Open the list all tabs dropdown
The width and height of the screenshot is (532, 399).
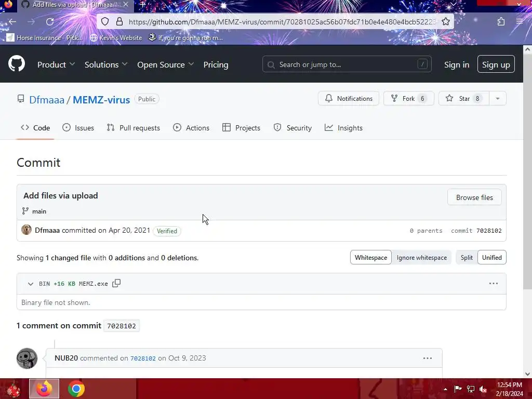tap(453, 4)
